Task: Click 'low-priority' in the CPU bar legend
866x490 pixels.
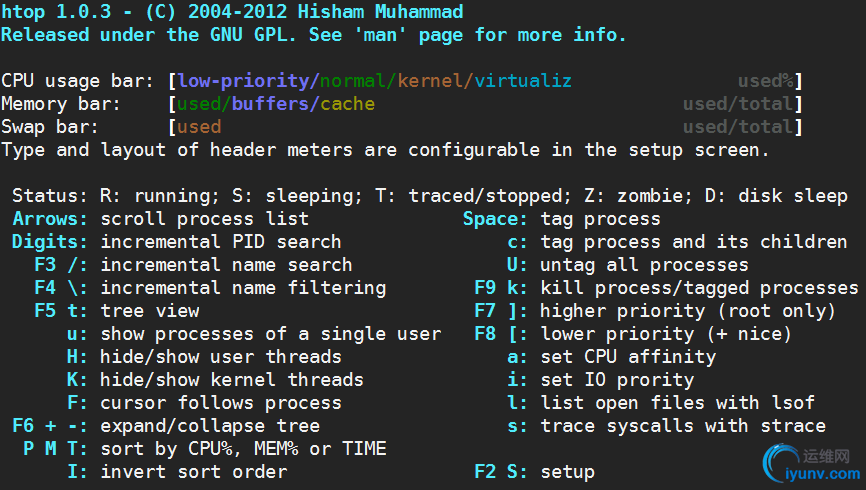Action: (x=244, y=81)
